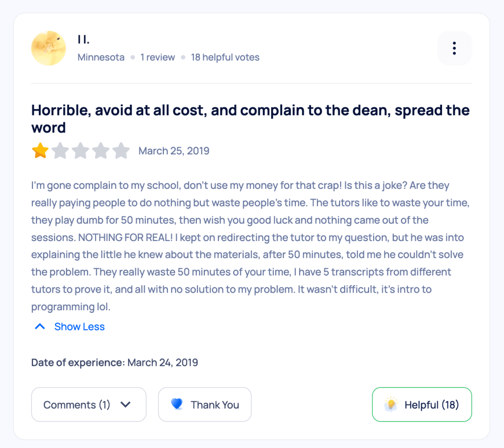Click the blue heart icon on Thank You
Image resolution: width=504 pixels, height=448 pixels.
pos(177,404)
